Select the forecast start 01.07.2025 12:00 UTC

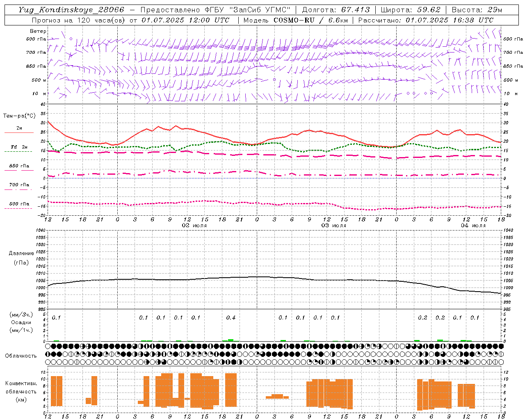pyautogui.click(x=185, y=20)
